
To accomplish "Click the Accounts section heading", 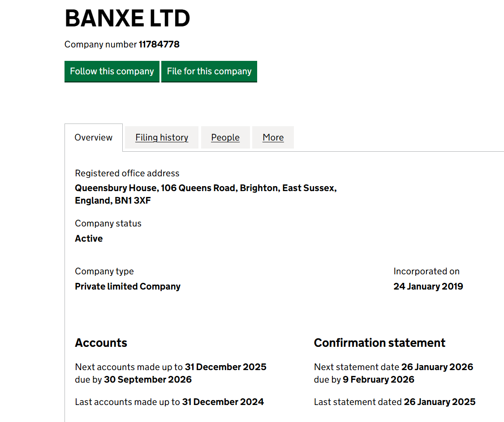I will click(101, 343).
